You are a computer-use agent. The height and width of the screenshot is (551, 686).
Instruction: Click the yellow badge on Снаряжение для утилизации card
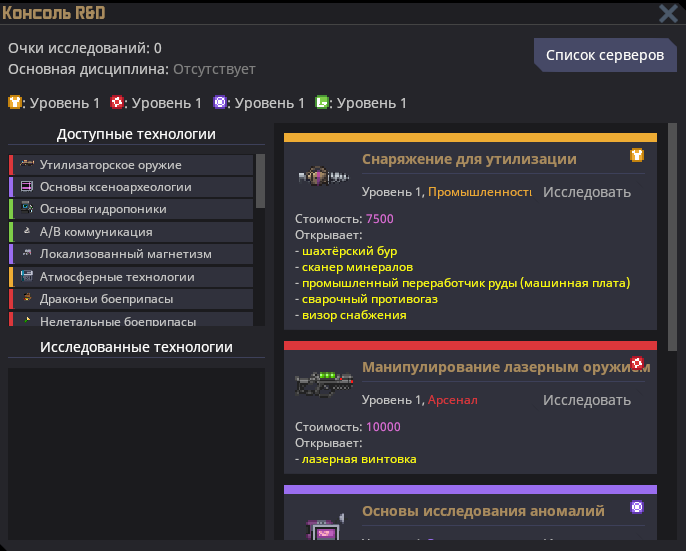pos(636,156)
